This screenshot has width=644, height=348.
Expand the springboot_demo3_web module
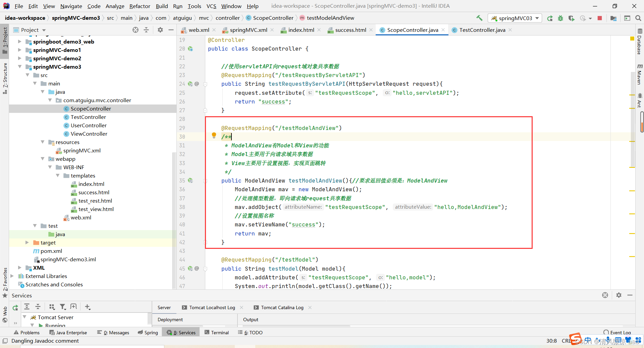point(19,42)
